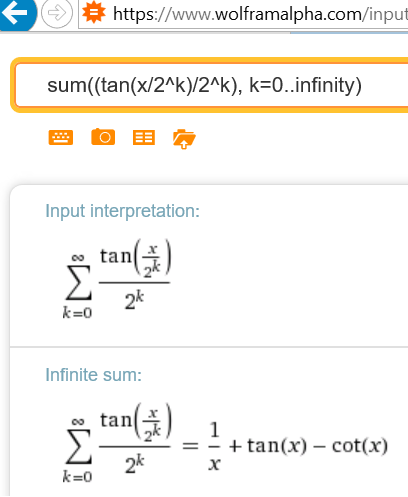The width and height of the screenshot is (408, 497).
Task: Select the Input interpretation pod heading
Action: 122,211
